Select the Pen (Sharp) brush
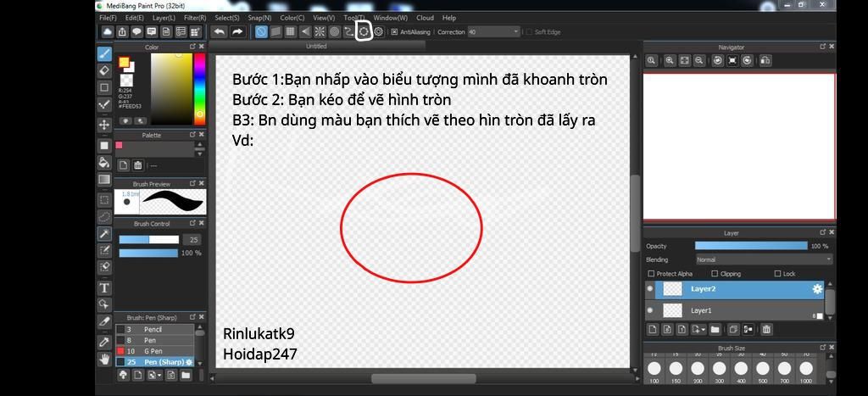This screenshot has width=868, height=396. 154,362
